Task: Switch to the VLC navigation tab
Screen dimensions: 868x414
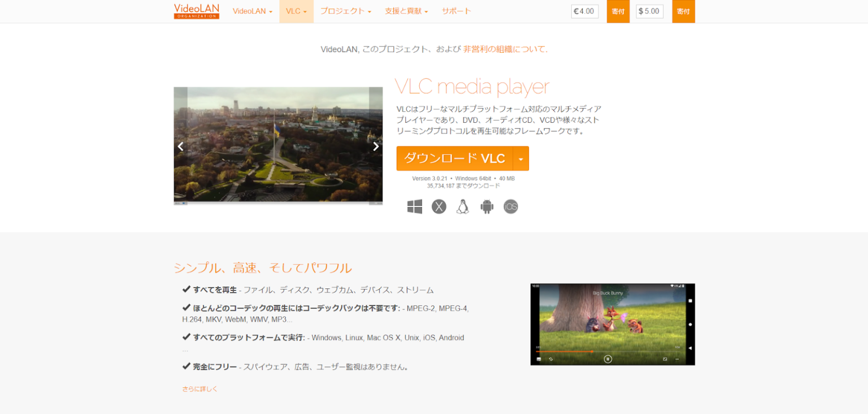Action: pos(296,11)
